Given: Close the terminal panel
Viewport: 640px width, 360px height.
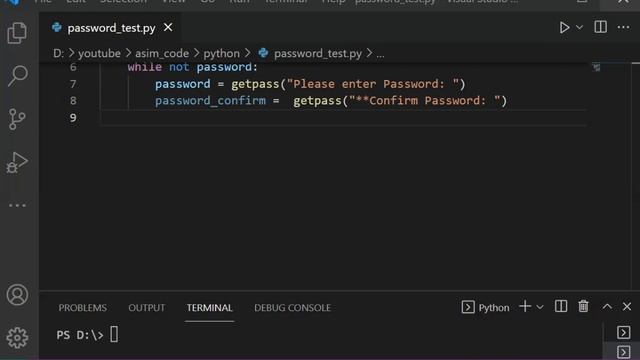Looking at the screenshot, I should (x=627, y=307).
